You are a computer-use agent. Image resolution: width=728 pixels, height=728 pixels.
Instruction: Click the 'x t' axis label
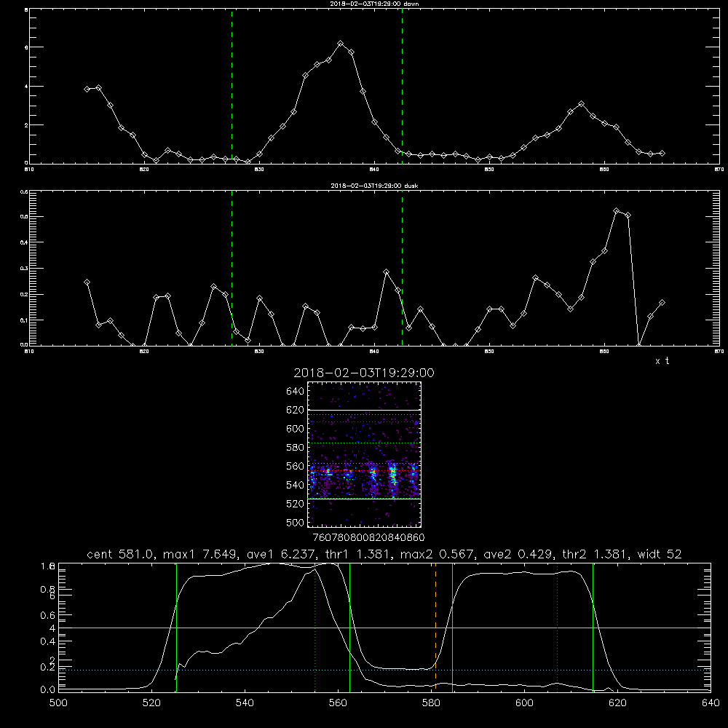(662, 361)
